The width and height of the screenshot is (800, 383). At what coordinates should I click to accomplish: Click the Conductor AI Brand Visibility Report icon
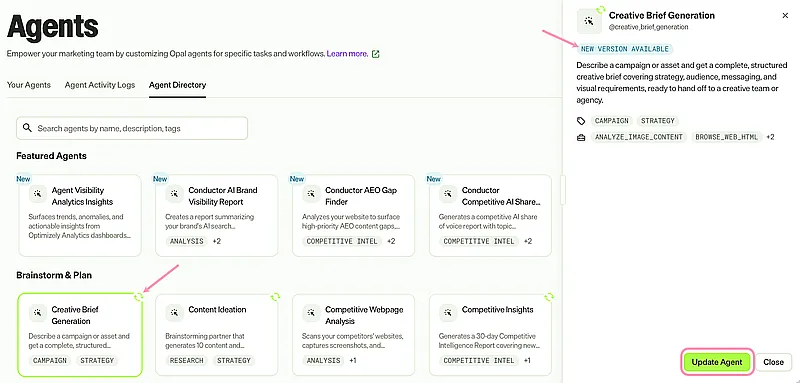[x=174, y=194]
